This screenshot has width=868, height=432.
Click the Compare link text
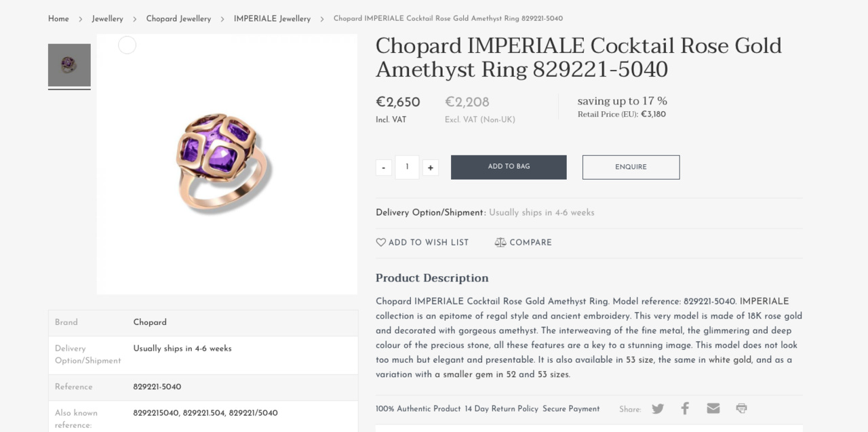coord(530,242)
